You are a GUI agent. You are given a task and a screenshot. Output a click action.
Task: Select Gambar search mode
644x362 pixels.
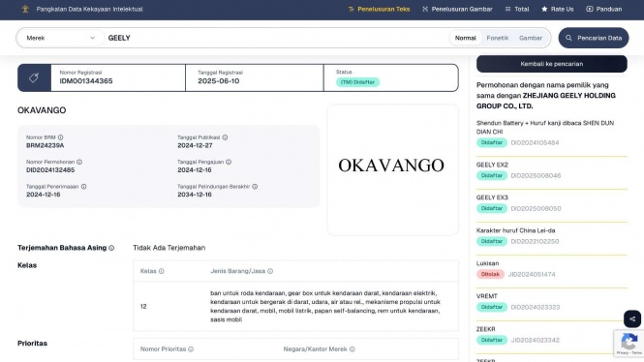click(x=531, y=38)
